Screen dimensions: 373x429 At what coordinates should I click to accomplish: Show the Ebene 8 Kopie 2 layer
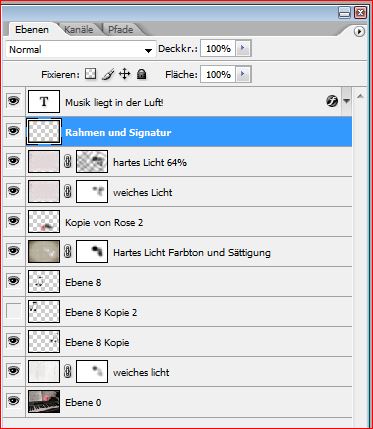(x=13, y=311)
